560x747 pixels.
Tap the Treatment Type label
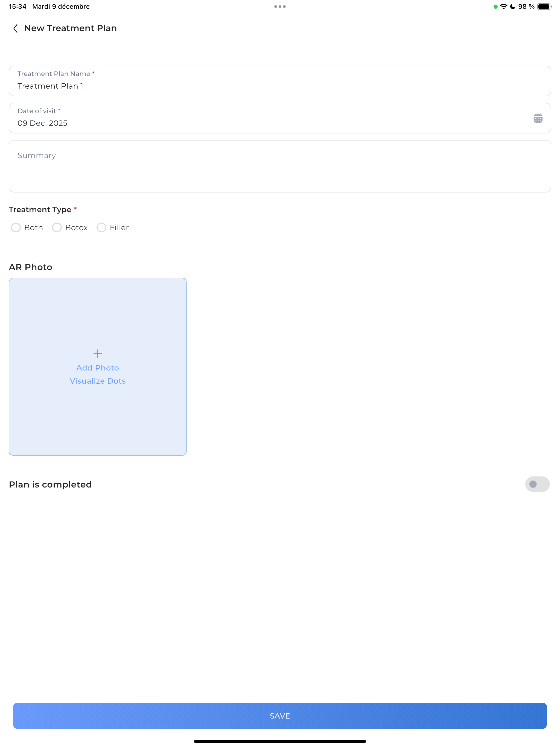coord(40,210)
